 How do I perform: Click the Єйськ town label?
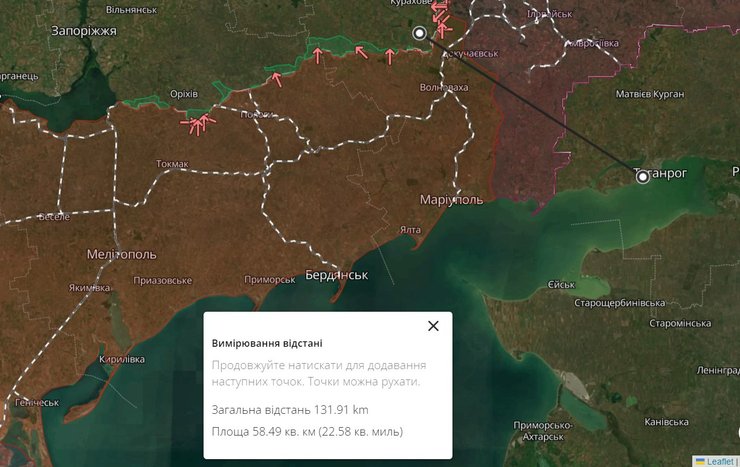(x=561, y=284)
